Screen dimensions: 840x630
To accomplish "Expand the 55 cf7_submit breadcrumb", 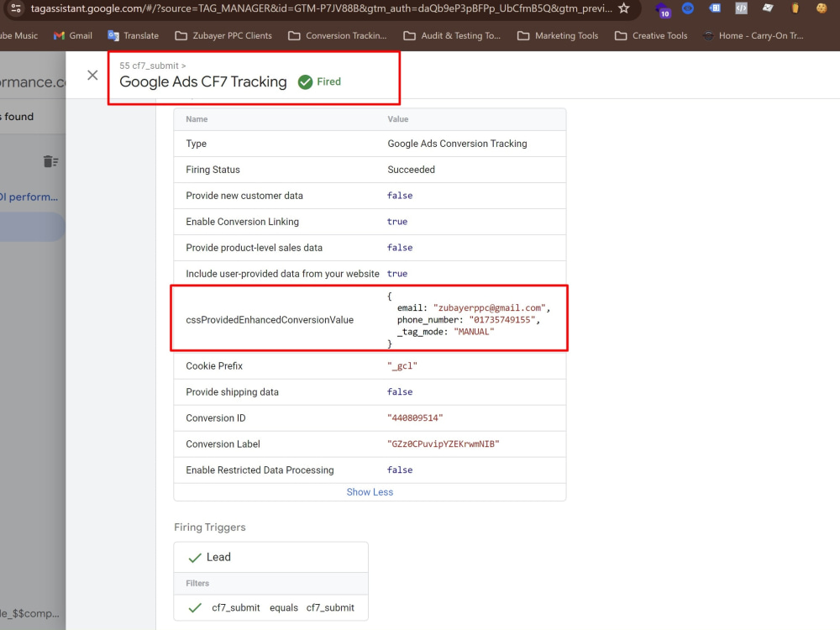I will click(150, 65).
